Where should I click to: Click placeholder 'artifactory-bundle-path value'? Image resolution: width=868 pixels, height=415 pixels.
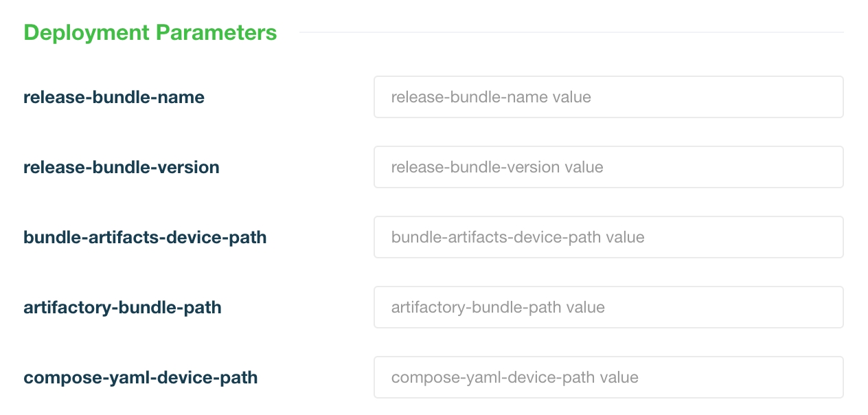[x=498, y=308]
